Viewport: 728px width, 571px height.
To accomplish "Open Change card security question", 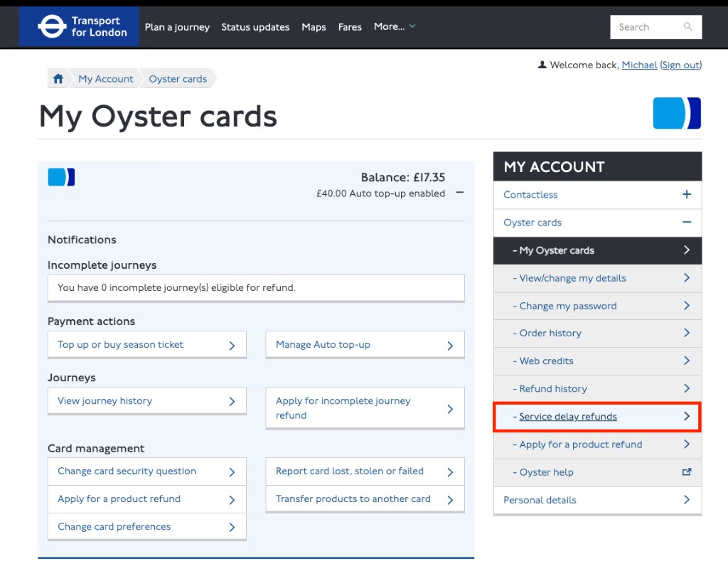I will pyautogui.click(x=146, y=471).
